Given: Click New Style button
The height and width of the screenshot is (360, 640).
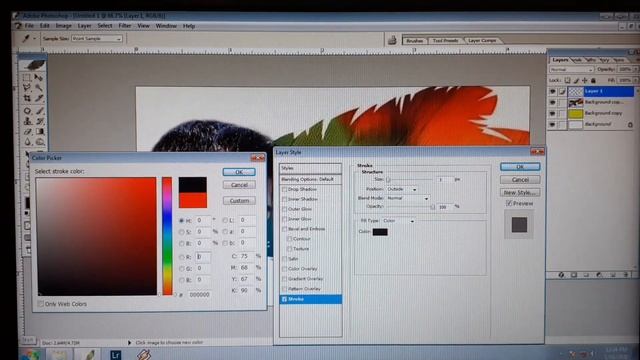Looking at the screenshot, I should point(520,192).
